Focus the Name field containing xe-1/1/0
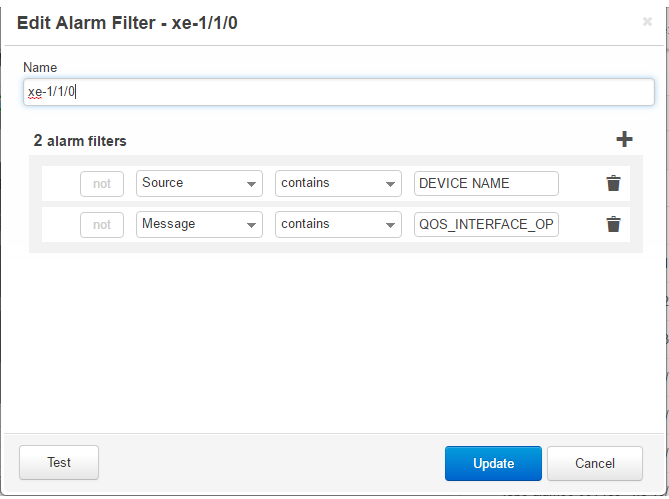669x499 pixels. [x=339, y=92]
